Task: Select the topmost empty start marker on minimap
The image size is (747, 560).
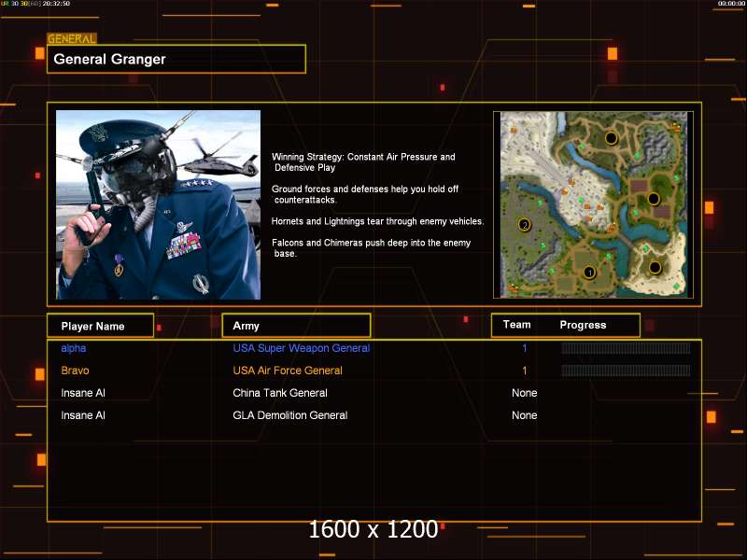Action: (x=612, y=138)
